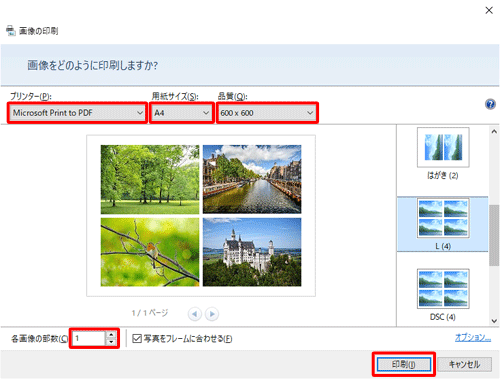The image size is (500, 379).
Task: Close the print dialog with X
Action: 489,10
